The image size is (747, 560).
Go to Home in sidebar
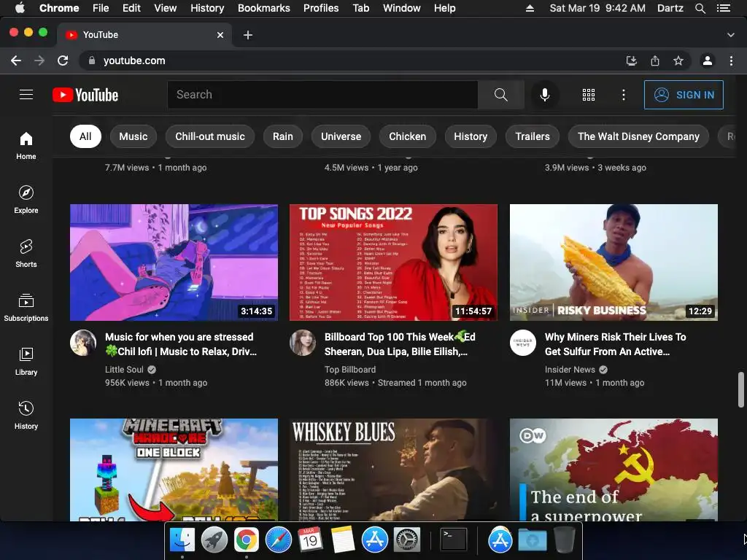point(26,146)
